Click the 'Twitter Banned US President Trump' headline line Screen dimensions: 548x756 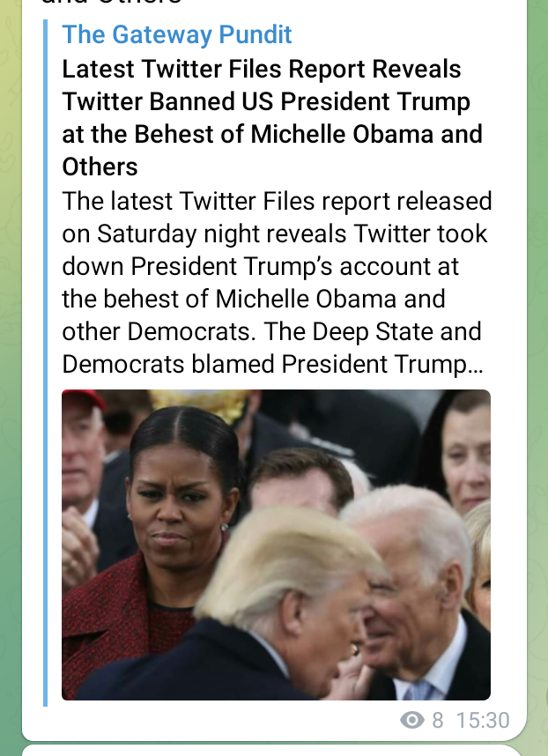[x=266, y=101]
